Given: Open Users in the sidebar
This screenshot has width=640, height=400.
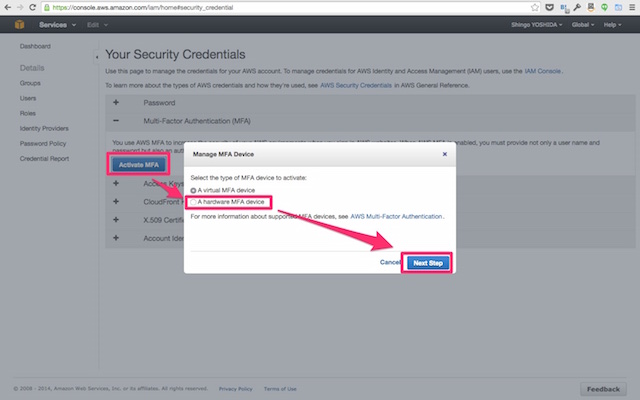Looking at the screenshot, I should (28, 98).
